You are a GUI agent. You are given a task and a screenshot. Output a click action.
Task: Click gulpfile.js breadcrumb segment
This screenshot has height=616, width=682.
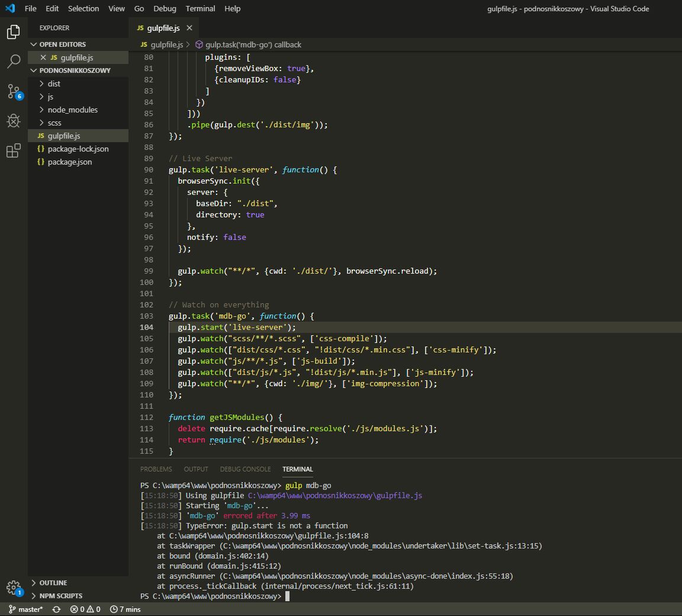point(166,45)
